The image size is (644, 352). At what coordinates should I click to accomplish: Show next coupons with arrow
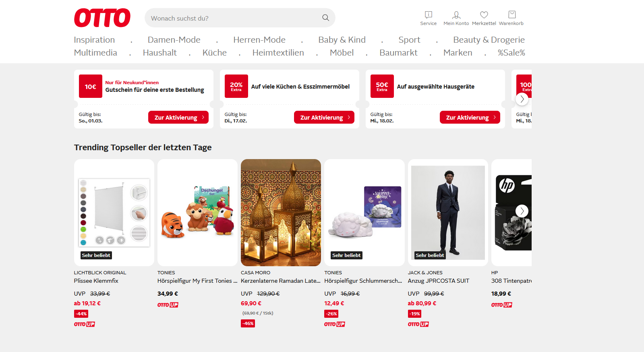(522, 99)
